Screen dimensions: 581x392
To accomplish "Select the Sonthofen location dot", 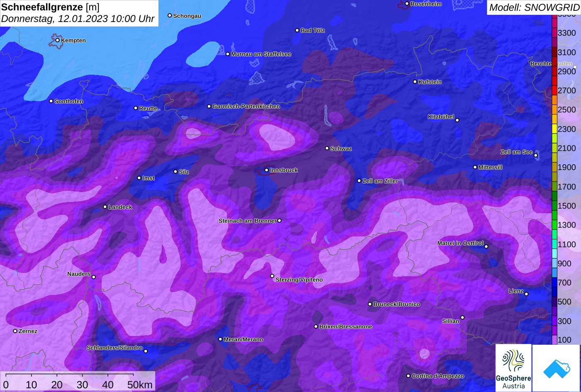I will coord(51,101).
